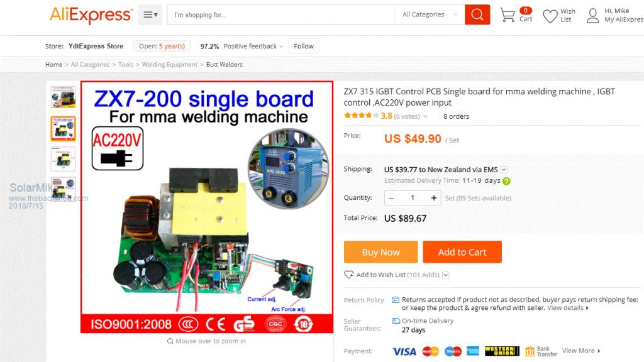This screenshot has height=362, width=644.
Task: Decrease quantity with the minus button
Action: pos(391,198)
